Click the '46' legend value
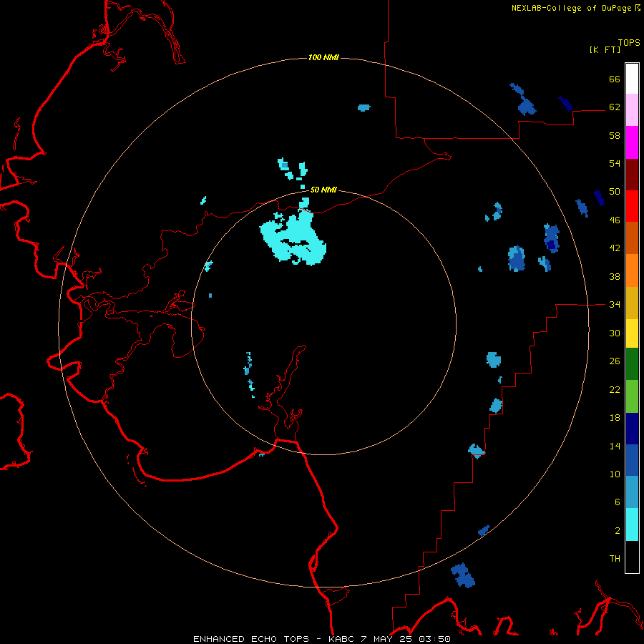Image resolution: width=644 pixels, height=644 pixels. (615, 220)
